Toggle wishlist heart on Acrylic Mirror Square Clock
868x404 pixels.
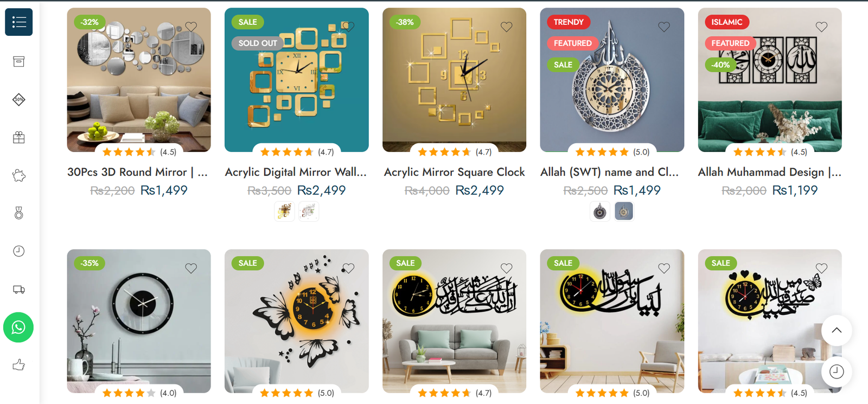click(507, 27)
